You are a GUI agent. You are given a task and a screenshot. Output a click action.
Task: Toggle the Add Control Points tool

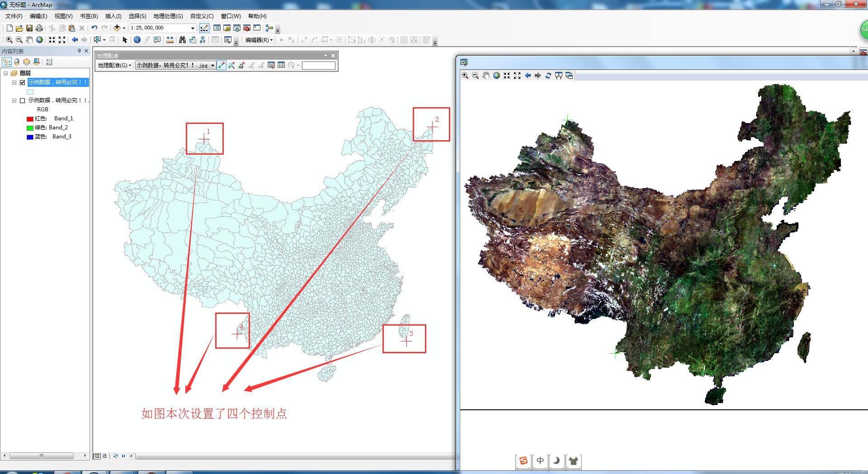pyautogui.click(x=222, y=65)
